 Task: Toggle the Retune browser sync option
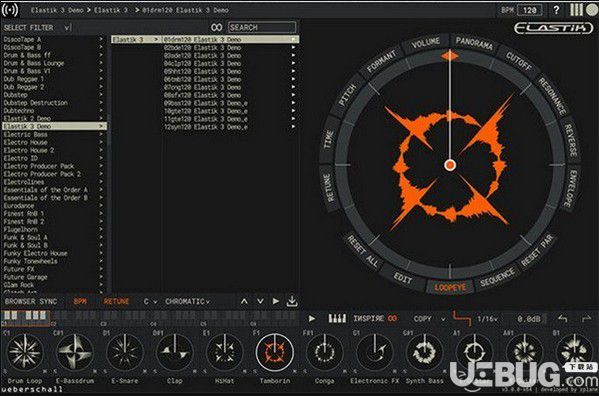pos(116,301)
